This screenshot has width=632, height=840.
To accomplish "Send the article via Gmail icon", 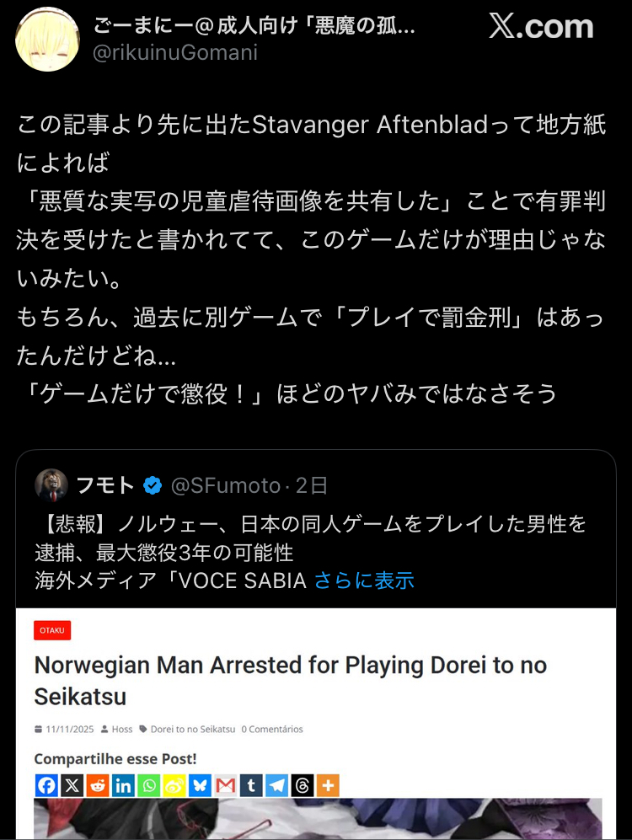I will click(x=226, y=785).
